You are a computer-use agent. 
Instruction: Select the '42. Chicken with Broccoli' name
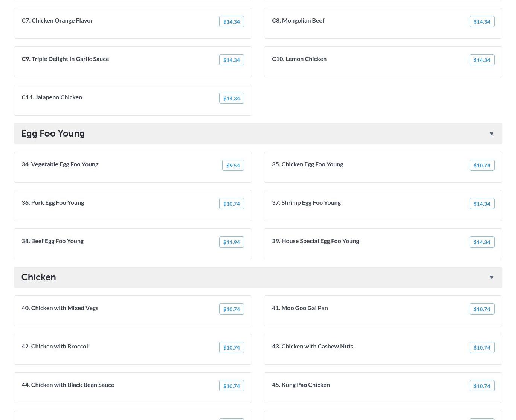(x=55, y=346)
